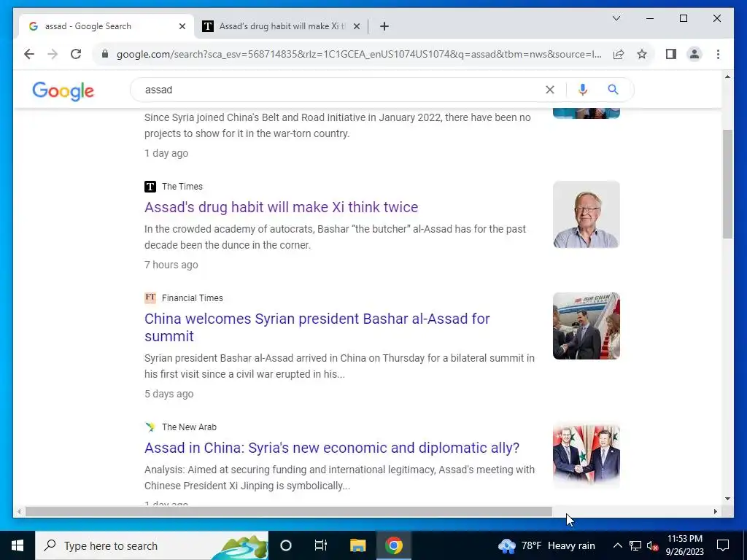Open The New Arab handshake thumbnail
The image size is (747, 560).
586,455
